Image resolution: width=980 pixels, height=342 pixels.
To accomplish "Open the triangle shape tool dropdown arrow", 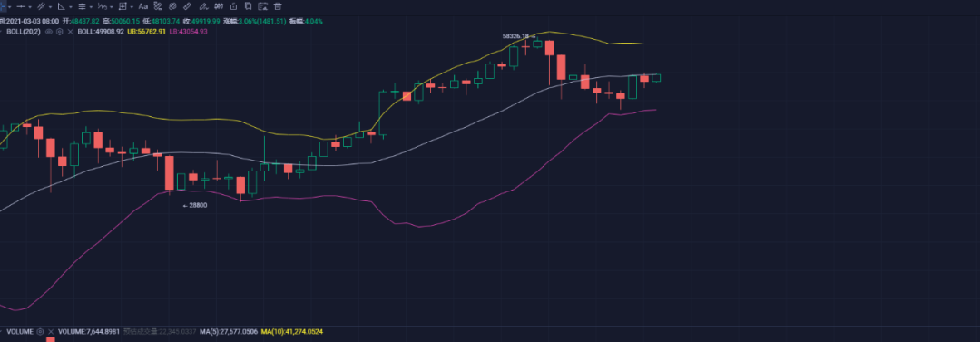I will [71, 7].
